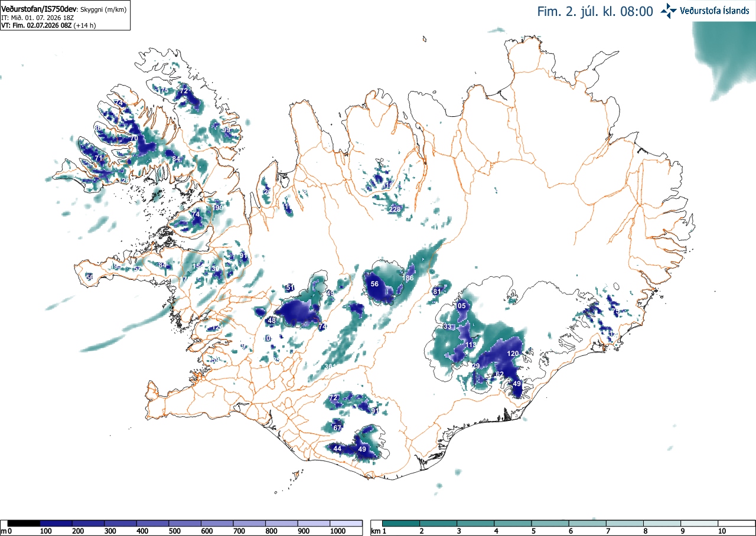Click the 62 visibility value label

point(500,374)
